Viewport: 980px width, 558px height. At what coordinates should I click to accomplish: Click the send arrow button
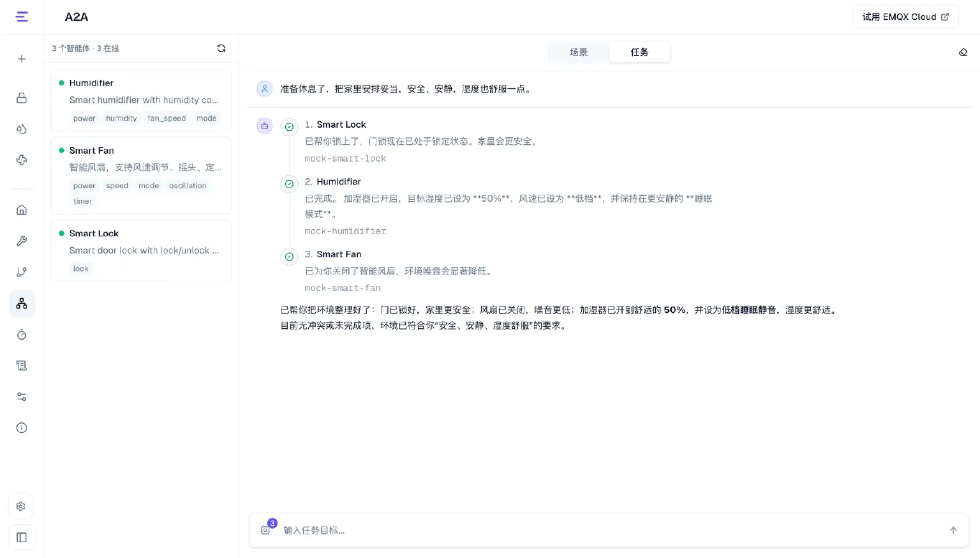(953, 530)
